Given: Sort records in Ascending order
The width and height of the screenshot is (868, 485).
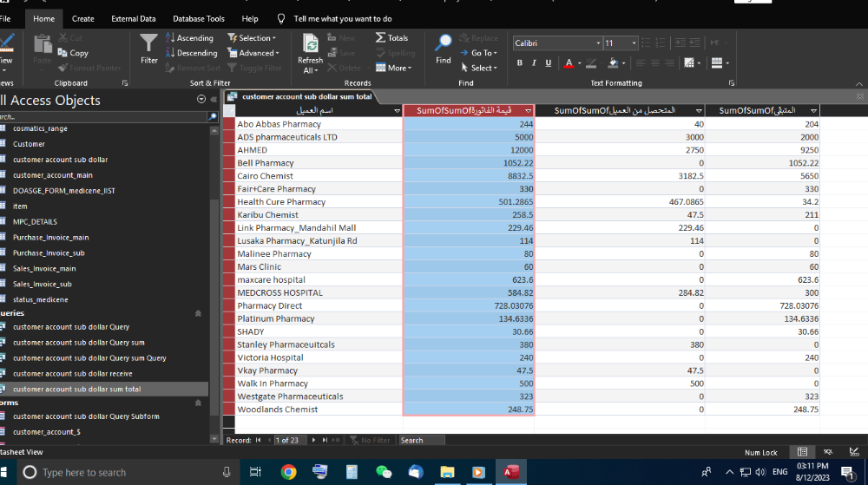Looking at the screenshot, I should pos(189,38).
